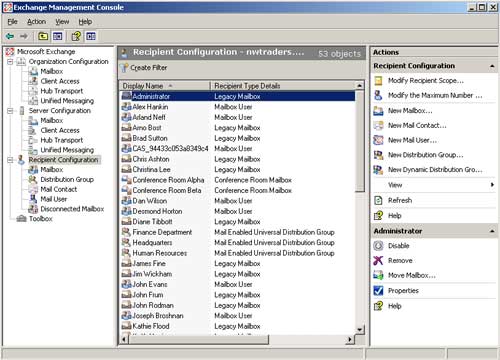Click the New Distribution Group icon
The image size is (500, 360).
click(378, 155)
